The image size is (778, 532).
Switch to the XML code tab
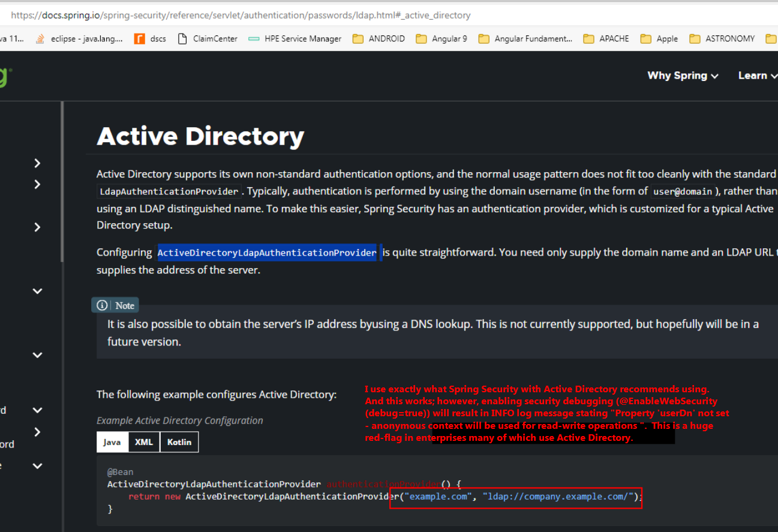pyautogui.click(x=143, y=442)
